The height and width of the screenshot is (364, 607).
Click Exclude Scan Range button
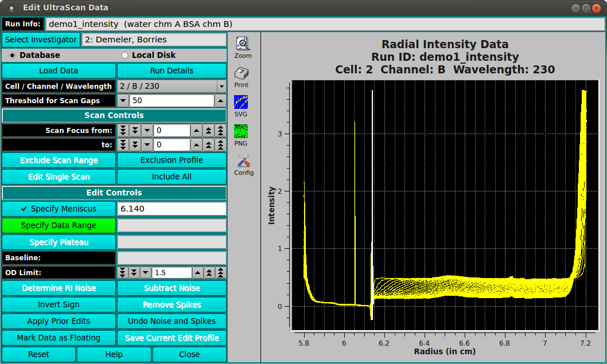coord(59,160)
